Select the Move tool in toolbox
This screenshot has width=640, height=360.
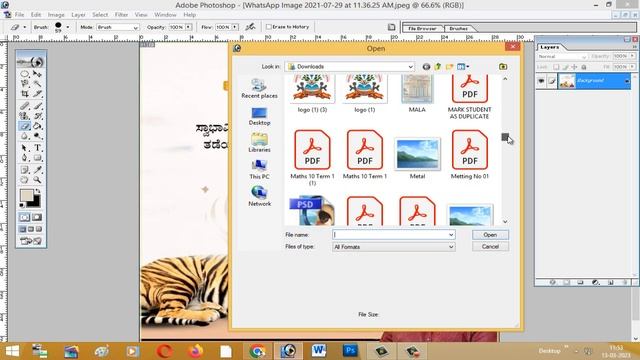point(37,74)
